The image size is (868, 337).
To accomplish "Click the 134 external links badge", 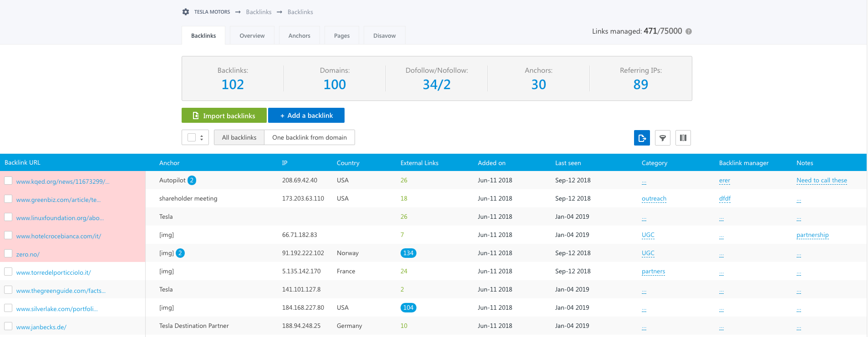I will pos(408,253).
